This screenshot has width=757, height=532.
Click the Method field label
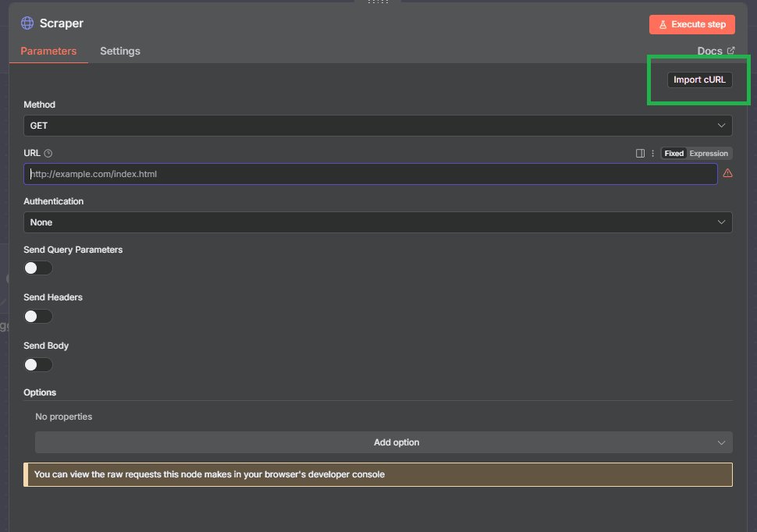pos(40,105)
